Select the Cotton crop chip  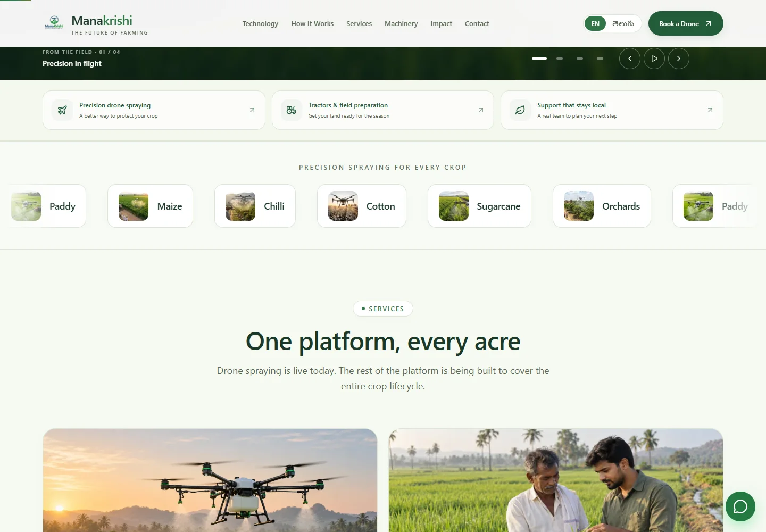362,206
